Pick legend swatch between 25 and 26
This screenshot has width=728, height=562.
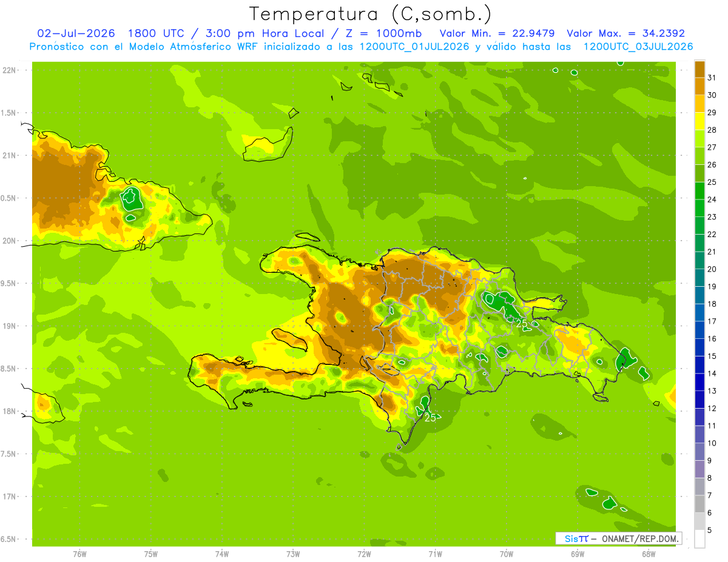tap(699, 173)
